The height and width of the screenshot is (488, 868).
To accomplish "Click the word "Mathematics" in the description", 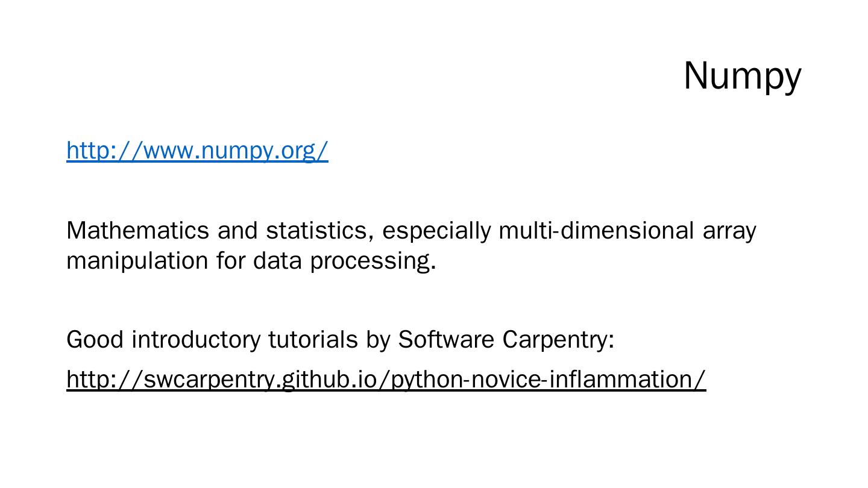I will (137, 231).
